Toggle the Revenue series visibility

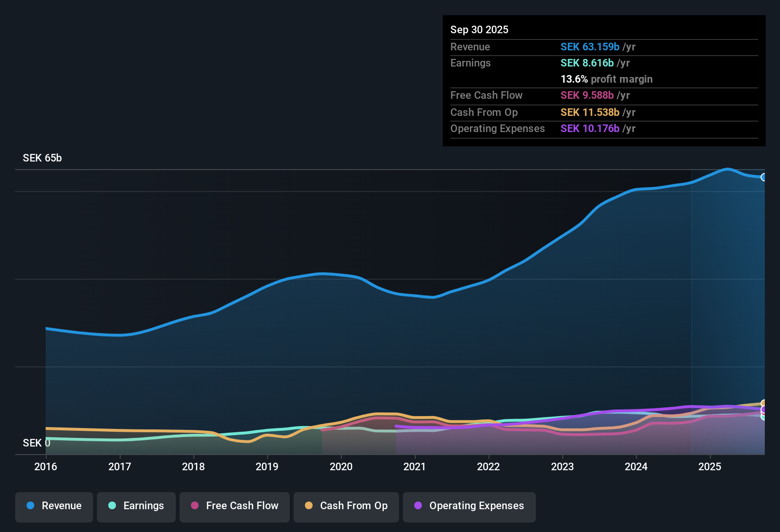(x=54, y=506)
